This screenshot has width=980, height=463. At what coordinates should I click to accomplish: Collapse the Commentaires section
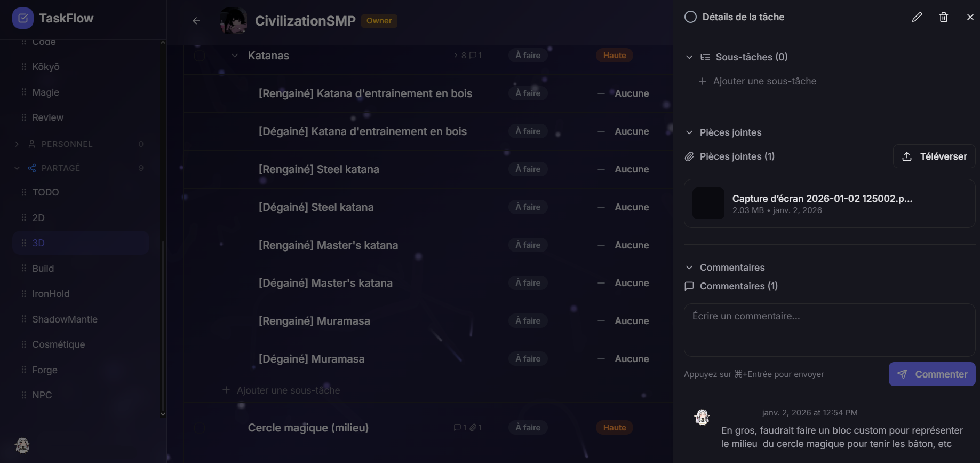689,268
